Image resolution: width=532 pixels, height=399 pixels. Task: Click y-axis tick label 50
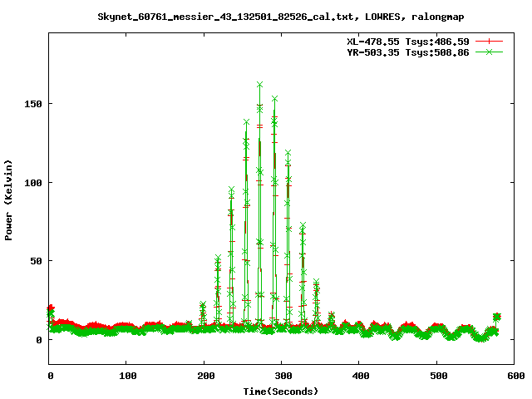(x=36, y=261)
